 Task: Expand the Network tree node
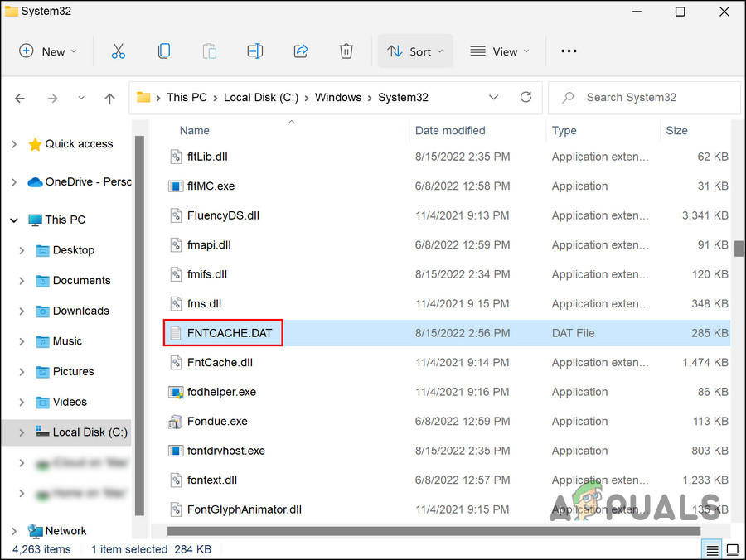(x=14, y=531)
